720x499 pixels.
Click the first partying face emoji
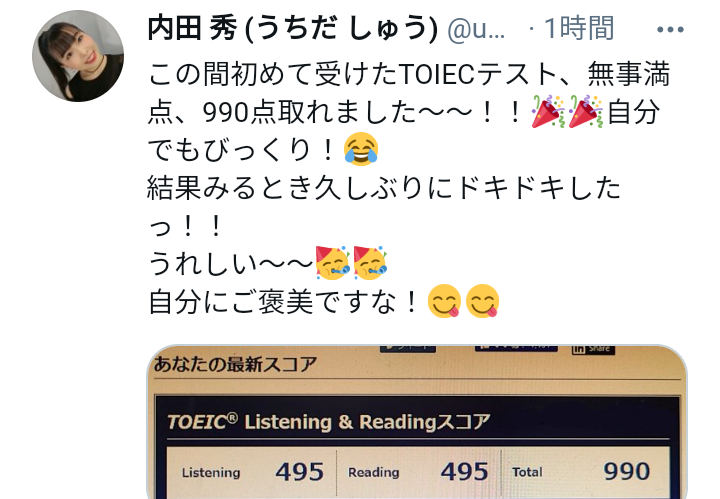coord(333,263)
